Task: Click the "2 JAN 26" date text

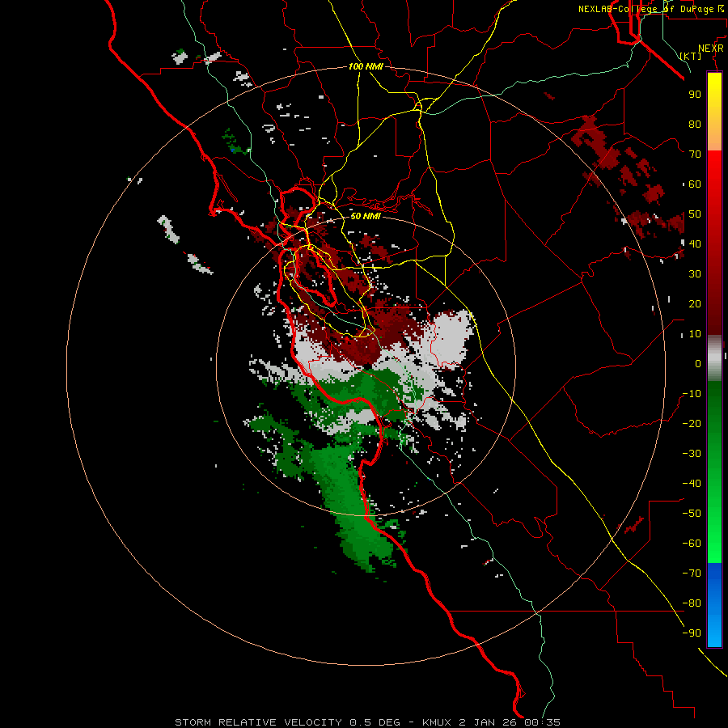Action: 489,722
